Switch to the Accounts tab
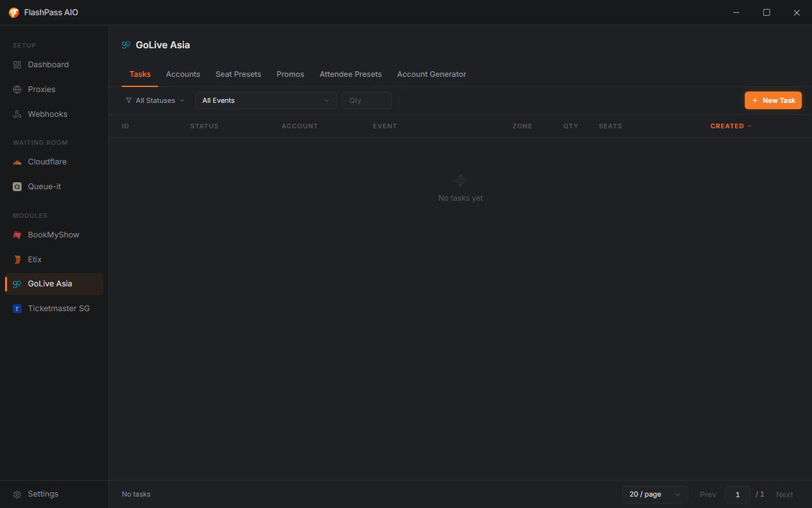Viewport: 812px width, 508px height. click(183, 74)
